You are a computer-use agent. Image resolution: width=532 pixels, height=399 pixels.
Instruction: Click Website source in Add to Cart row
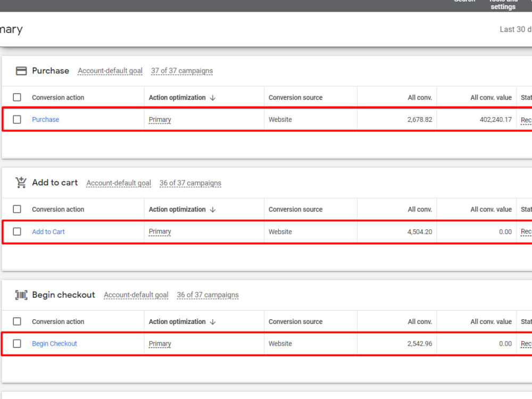(x=280, y=232)
